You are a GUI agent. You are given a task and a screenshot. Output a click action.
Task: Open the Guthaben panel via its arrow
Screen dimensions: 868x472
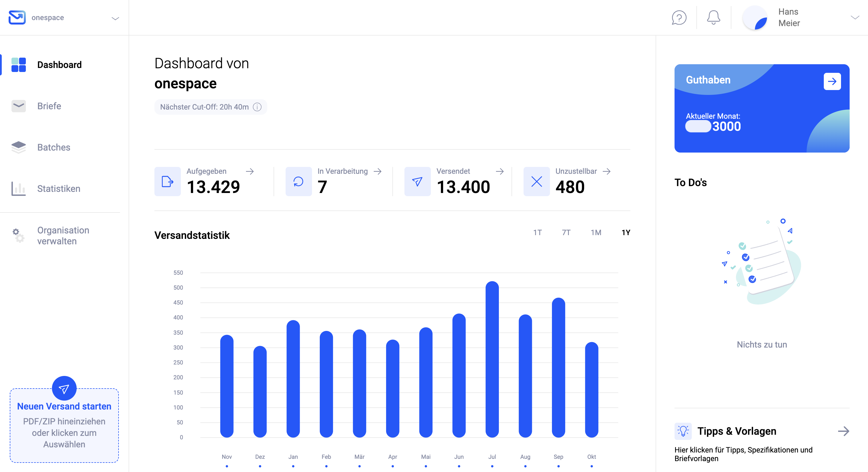click(833, 81)
